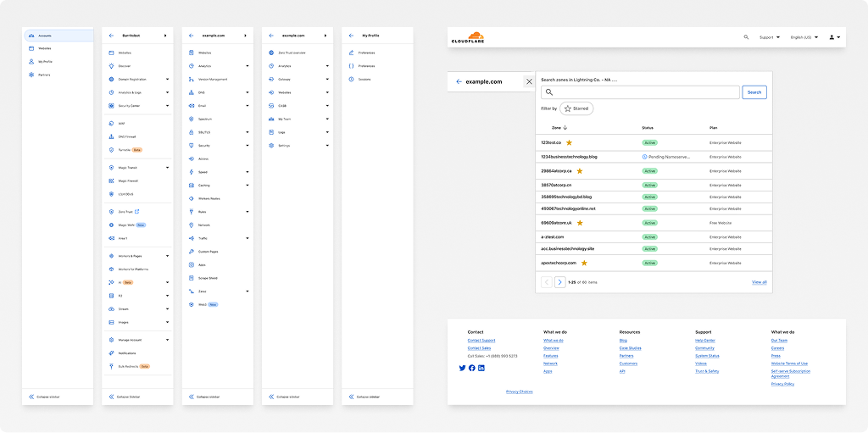Screen dimensions: 868x433
Task: Click the Bulk Redirects icon
Action: [111, 367]
